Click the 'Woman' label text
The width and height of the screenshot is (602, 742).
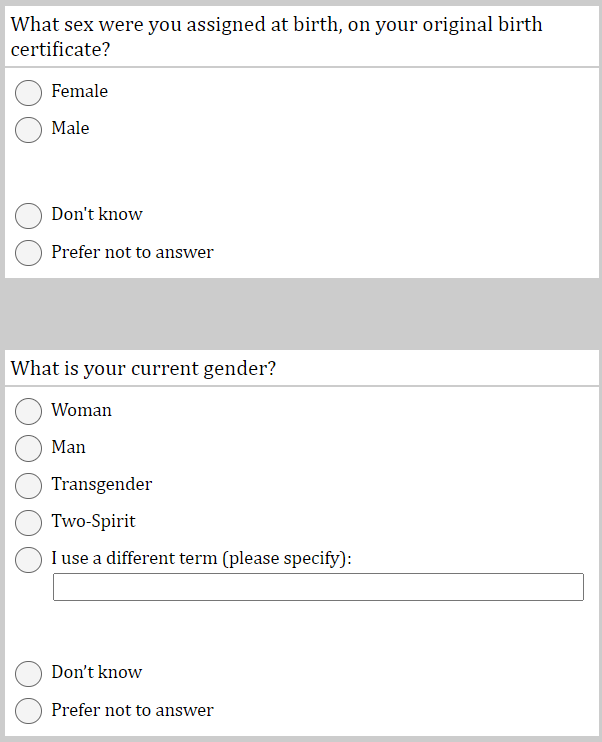pyautogui.click(x=82, y=410)
